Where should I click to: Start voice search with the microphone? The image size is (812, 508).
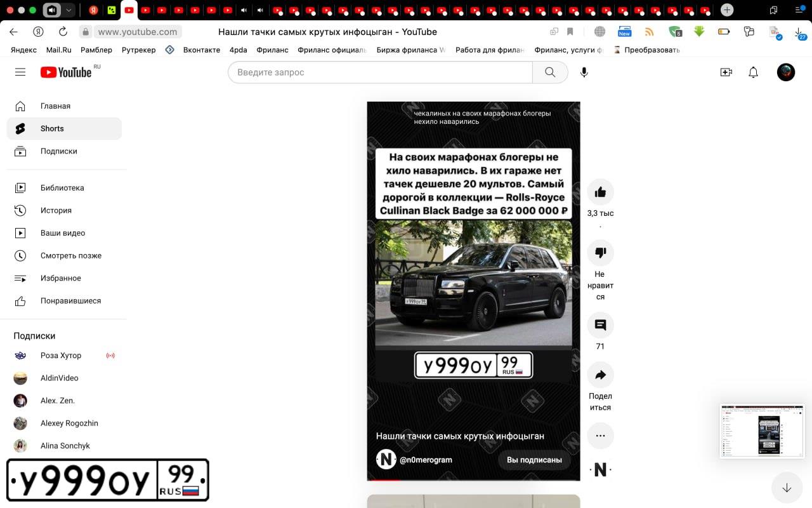click(584, 72)
